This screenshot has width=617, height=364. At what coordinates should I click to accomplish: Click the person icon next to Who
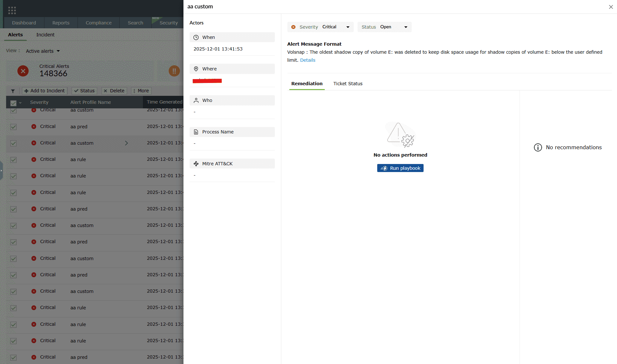pyautogui.click(x=196, y=100)
